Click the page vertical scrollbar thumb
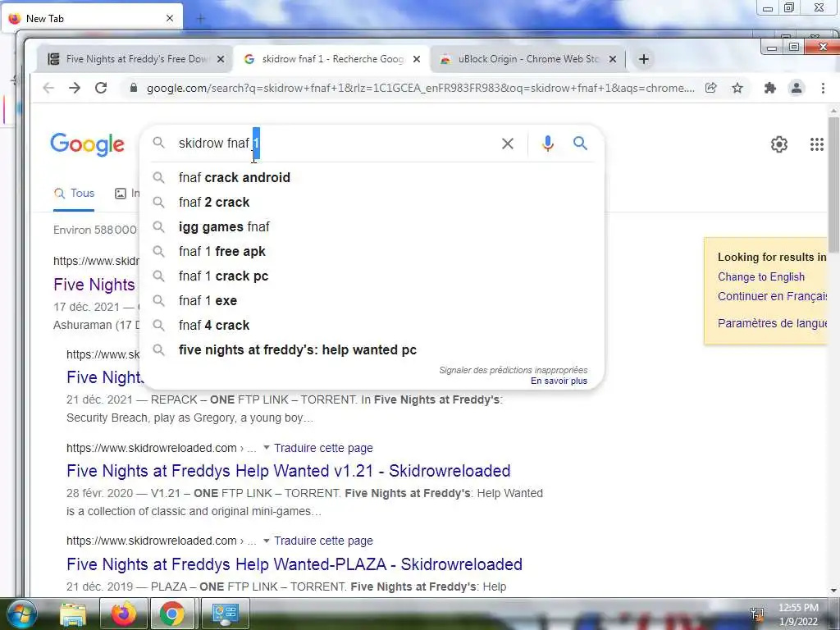 pos(833,185)
